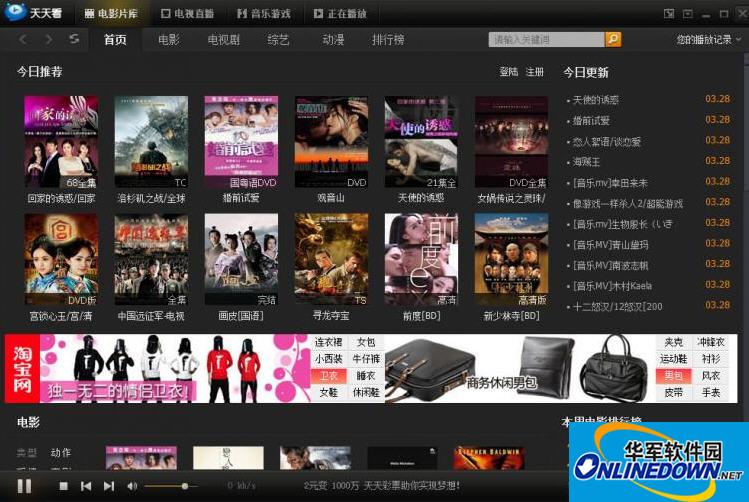This screenshot has height=502, width=749.
Task: Open 寻龙夺宝 poster thumbnail
Action: 332,259
